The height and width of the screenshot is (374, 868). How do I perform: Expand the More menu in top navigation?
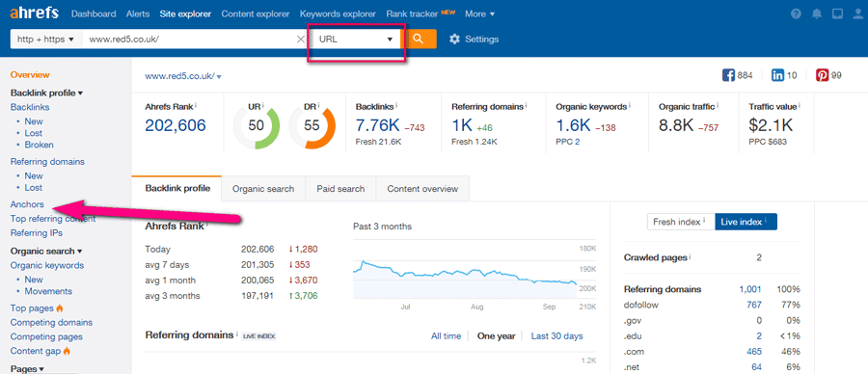[480, 13]
